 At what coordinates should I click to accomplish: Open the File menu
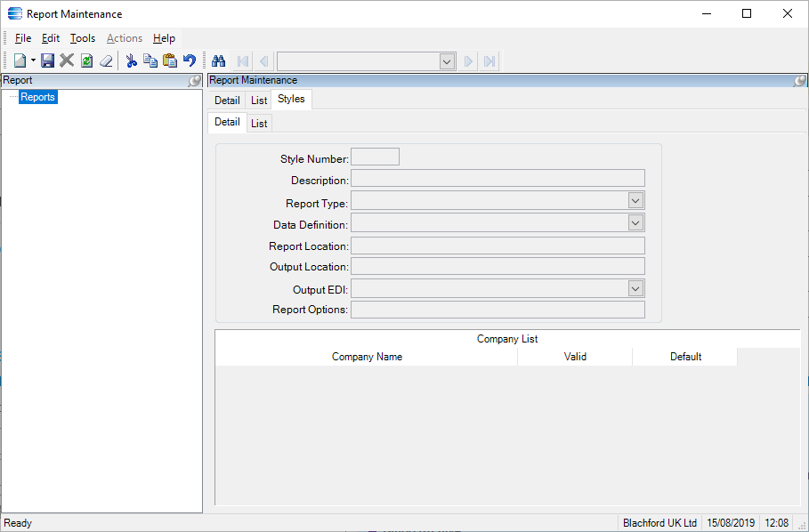[x=23, y=38]
